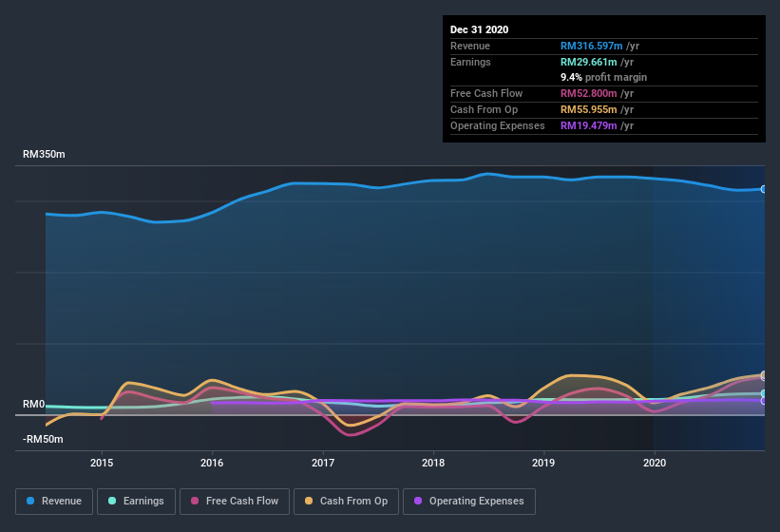Toggle the Cash From Op legend button
This screenshot has width=780, height=532.
tap(346, 502)
